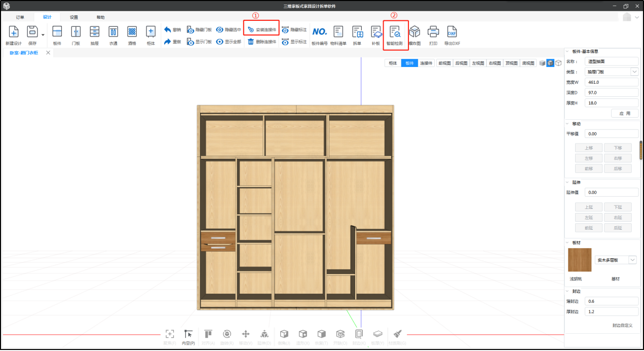This screenshot has width=644, height=351.
Task: Undo with the 撤销 button
Action: click(x=172, y=30)
